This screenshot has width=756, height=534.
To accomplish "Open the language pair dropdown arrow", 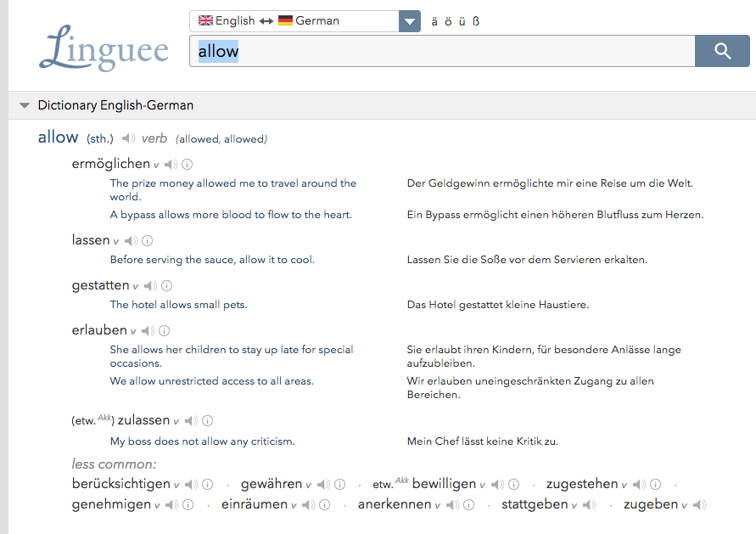I will point(410,20).
